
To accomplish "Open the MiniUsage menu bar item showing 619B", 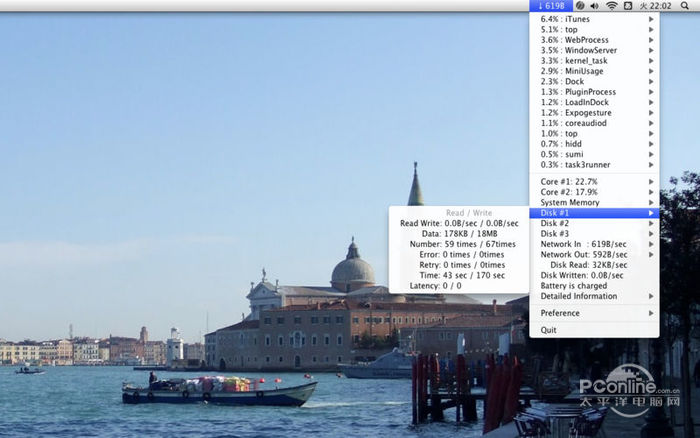I will 551,6.
